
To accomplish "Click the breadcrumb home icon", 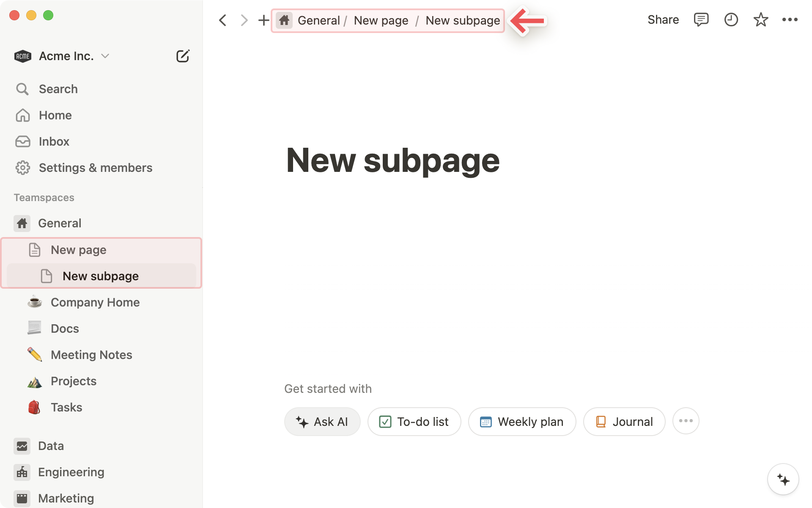I will tap(285, 20).
